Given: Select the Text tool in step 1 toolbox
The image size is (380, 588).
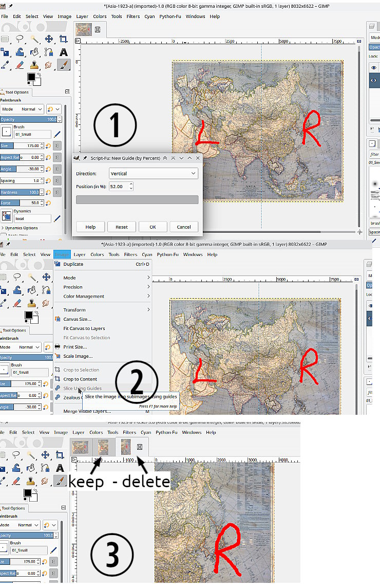Looking at the screenshot, I should [x=64, y=52].
